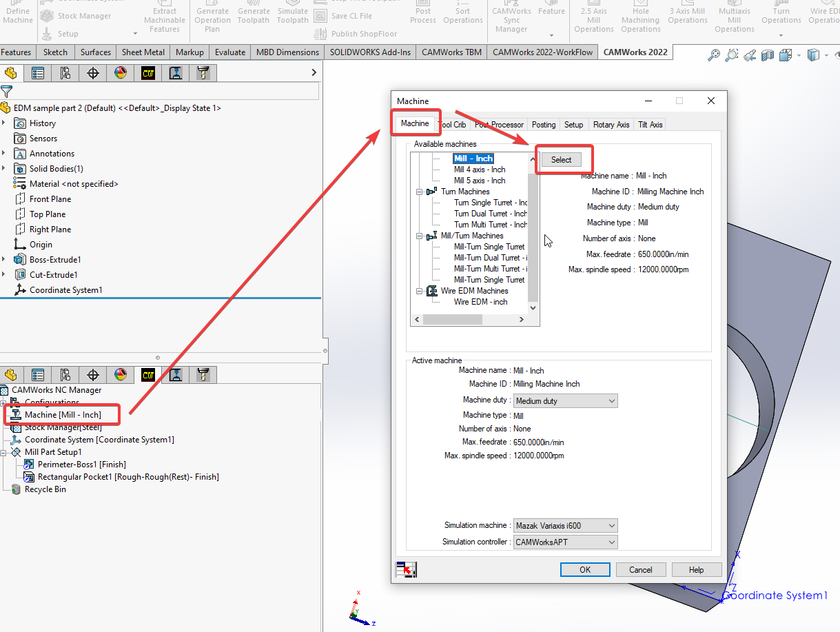840x632 pixels.
Task: Switch to Posting tab in Machine dialog
Action: (544, 125)
